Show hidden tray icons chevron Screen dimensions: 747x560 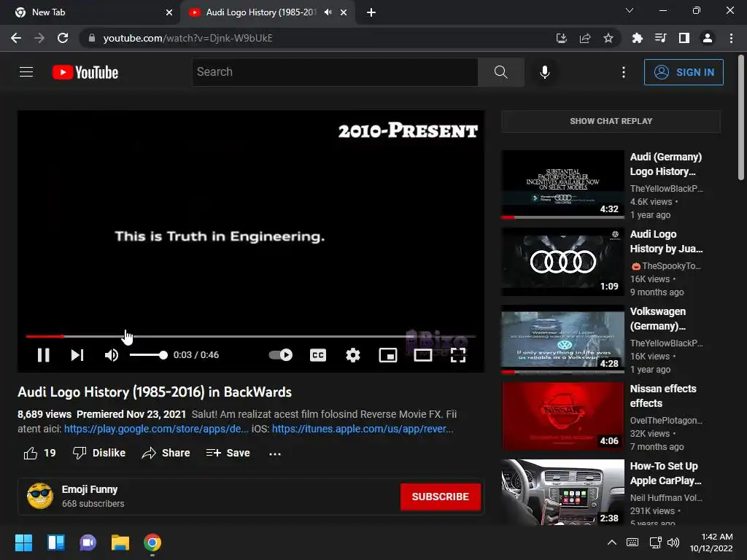(x=612, y=542)
